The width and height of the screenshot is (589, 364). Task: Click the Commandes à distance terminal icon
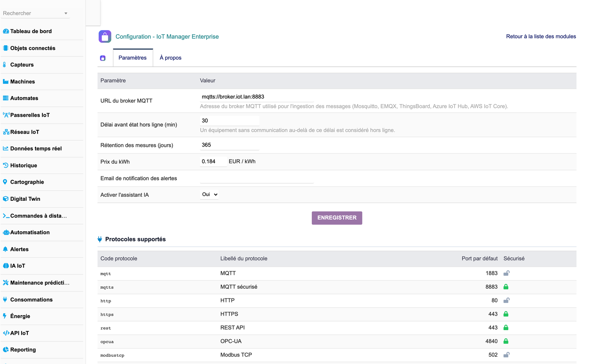point(6,216)
